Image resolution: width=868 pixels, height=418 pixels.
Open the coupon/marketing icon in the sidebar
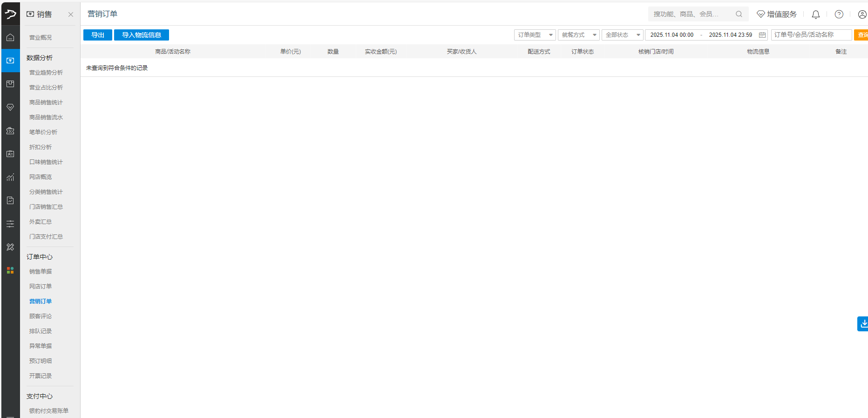click(x=10, y=131)
